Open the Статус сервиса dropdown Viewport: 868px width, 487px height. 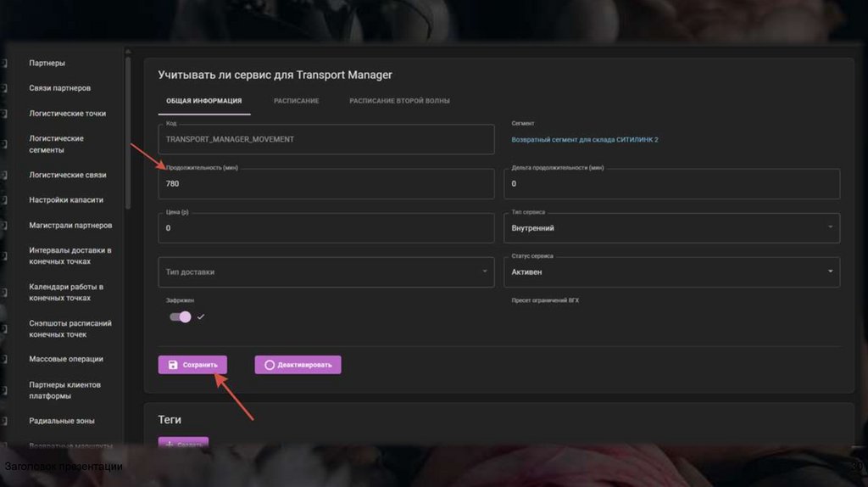[x=671, y=272]
